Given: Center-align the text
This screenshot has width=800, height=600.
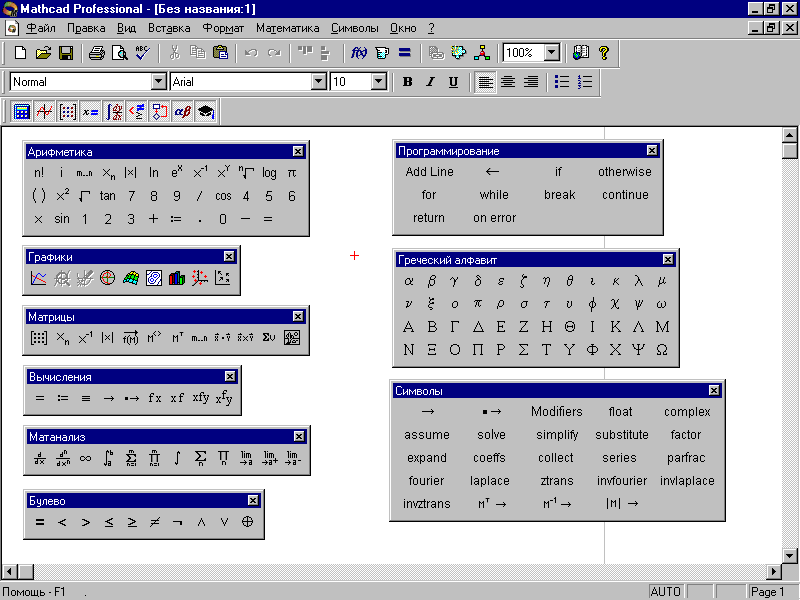Looking at the screenshot, I should pos(508,82).
